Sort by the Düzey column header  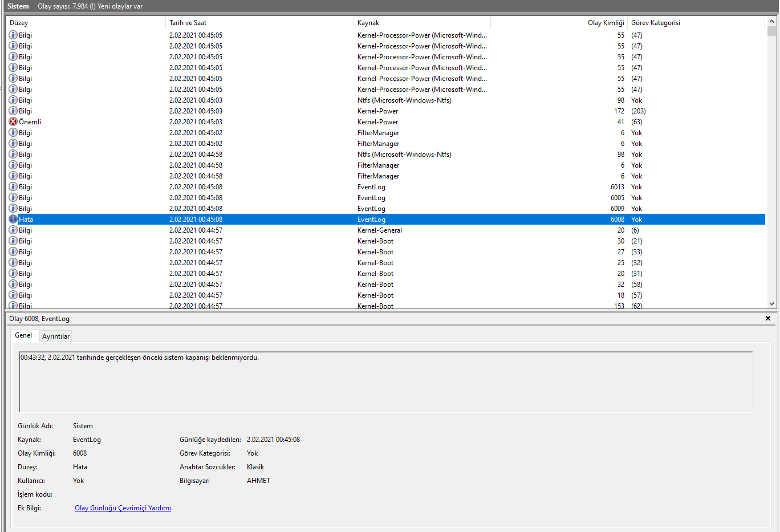pos(86,23)
